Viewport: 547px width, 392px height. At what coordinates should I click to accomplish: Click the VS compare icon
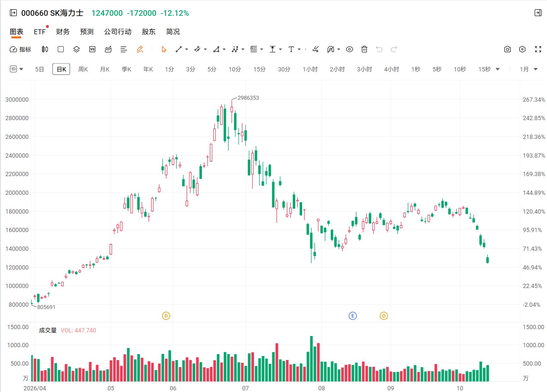(x=92, y=49)
